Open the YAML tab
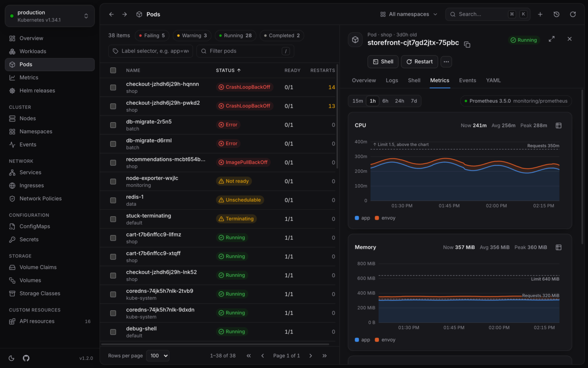Image resolution: width=588 pixels, height=368 pixels. pyautogui.click(x=493, y=81)
